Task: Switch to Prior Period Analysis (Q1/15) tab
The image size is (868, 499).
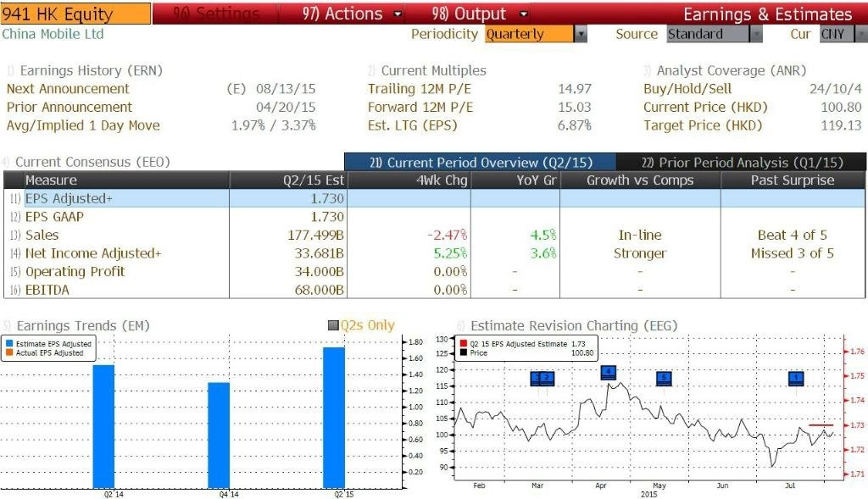Action: [x=741, y=163]
